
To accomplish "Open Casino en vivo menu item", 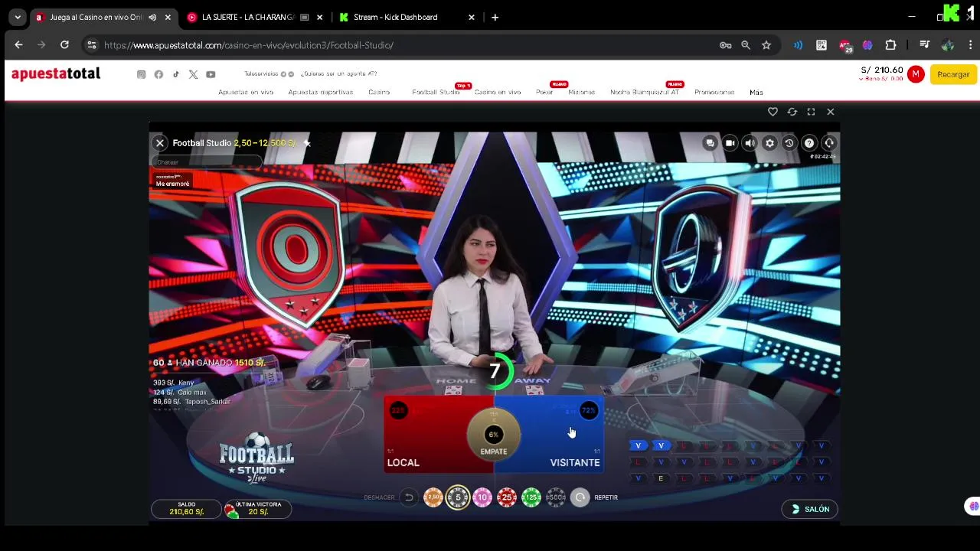I will [498, 92].
